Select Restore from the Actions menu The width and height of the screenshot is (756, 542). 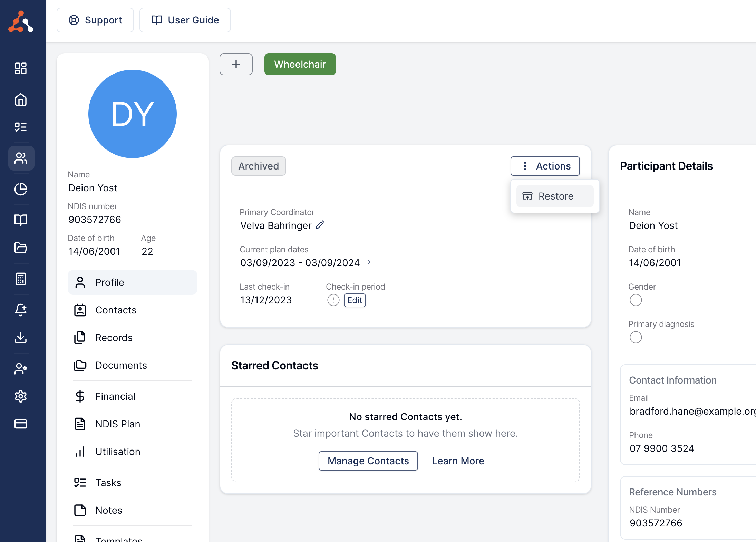(555, 196)
